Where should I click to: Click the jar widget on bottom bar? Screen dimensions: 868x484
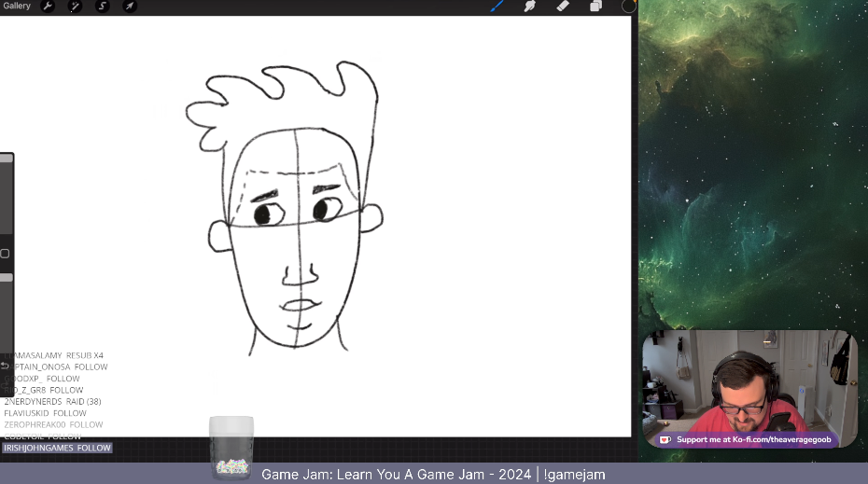tap(231, 448)
